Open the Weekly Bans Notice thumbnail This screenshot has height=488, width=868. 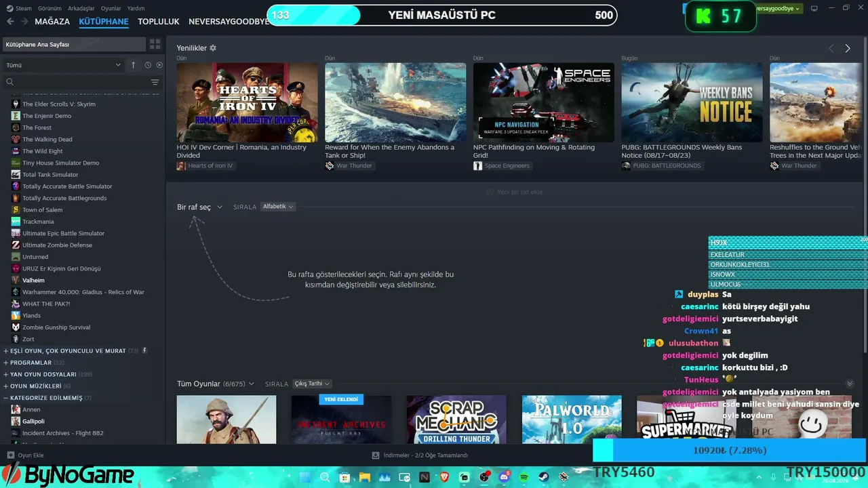click(692, 102)
